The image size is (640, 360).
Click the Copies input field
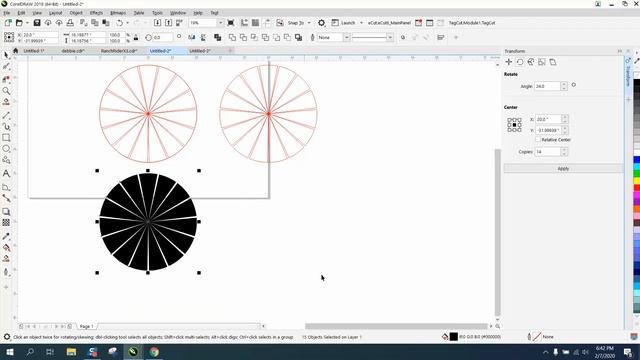547,152
